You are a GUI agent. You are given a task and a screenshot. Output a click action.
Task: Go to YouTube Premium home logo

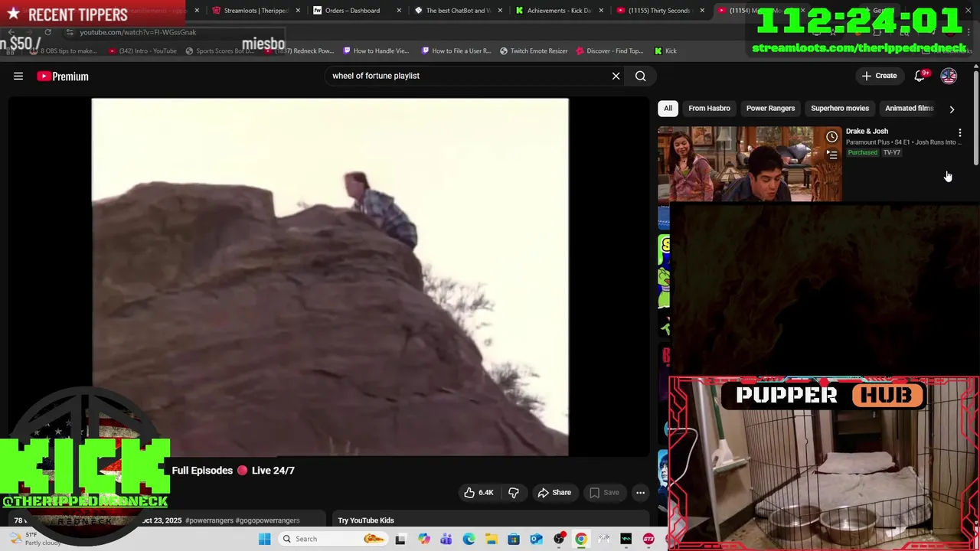coord(63,76)
